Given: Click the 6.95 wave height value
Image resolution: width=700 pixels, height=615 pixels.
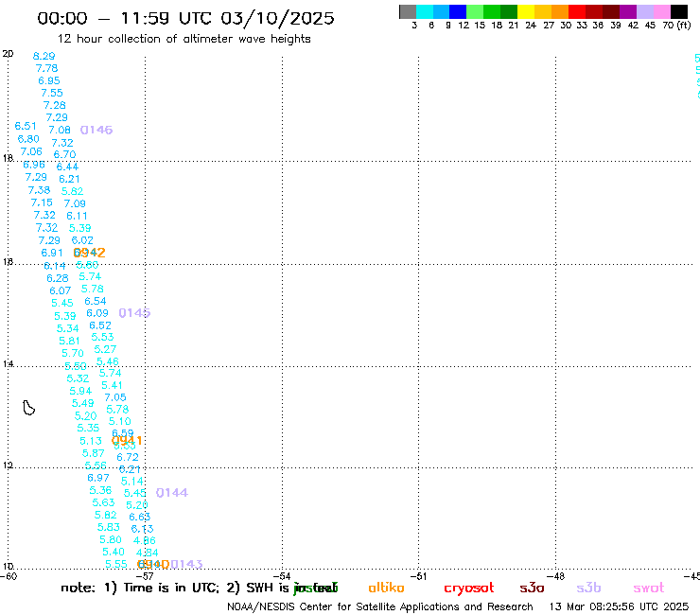Looking at the screenshot, I should (49, 80).
